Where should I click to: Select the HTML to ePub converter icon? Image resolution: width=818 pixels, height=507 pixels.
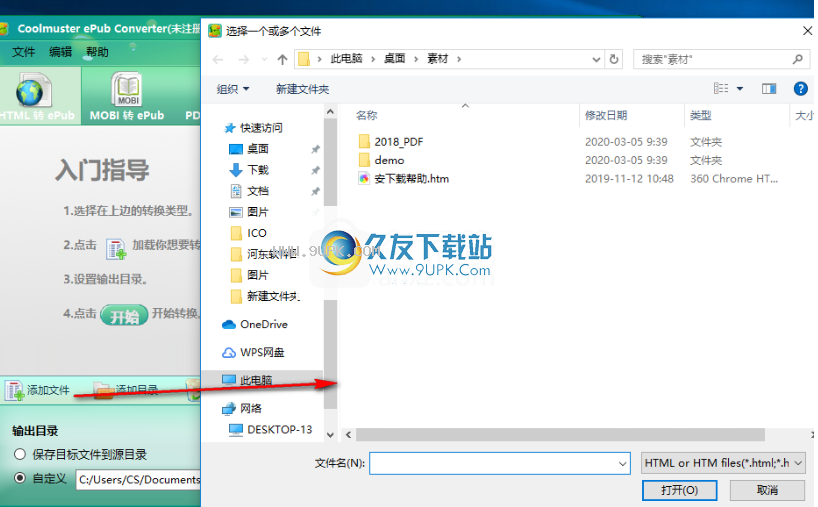pyautogui.click(x=33, y=91)
